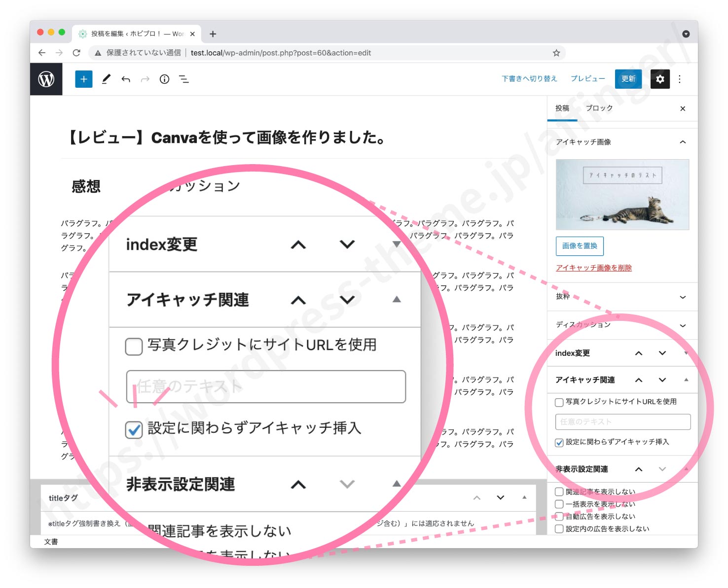The width and height of the screenshot is (728, 588).
Task: Check 設定内の広告を表示しない
Action: (x=559, y=529)
